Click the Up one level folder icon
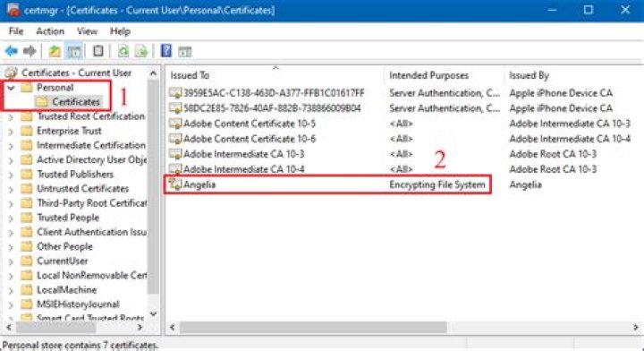The width and height of the screenshot is (644, 351). [x=55, y=51]
